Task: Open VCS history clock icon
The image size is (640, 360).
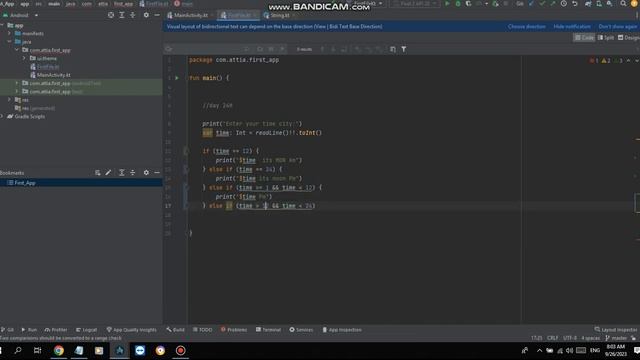Action: point(564,4)
